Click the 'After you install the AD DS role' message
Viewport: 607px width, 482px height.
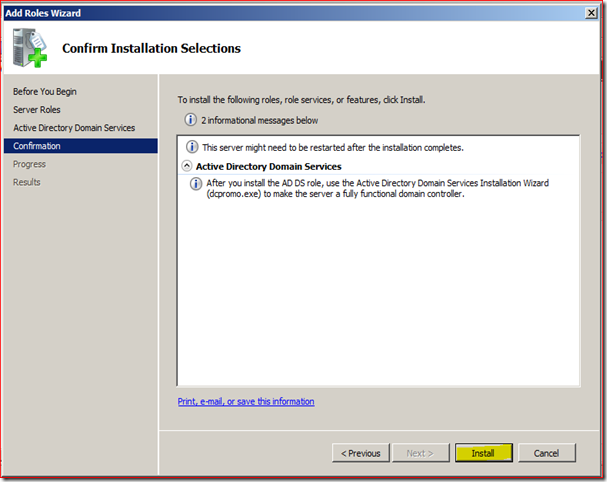(x=377, y=188)
